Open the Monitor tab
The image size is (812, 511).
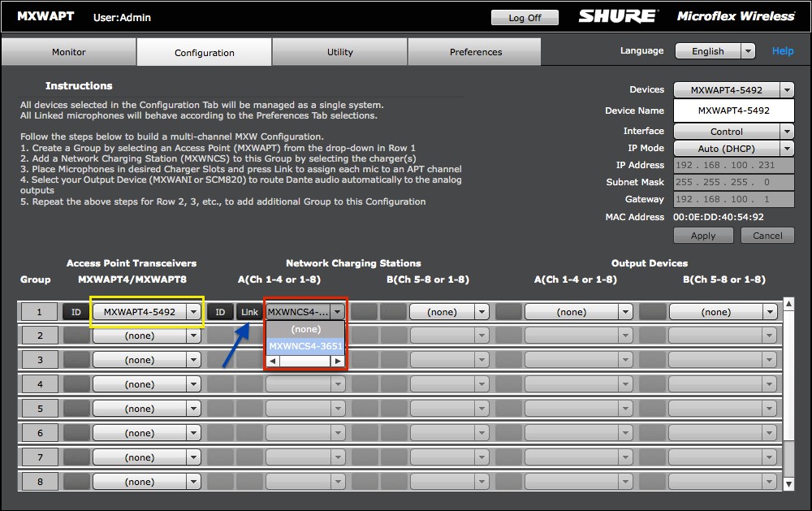69,52
